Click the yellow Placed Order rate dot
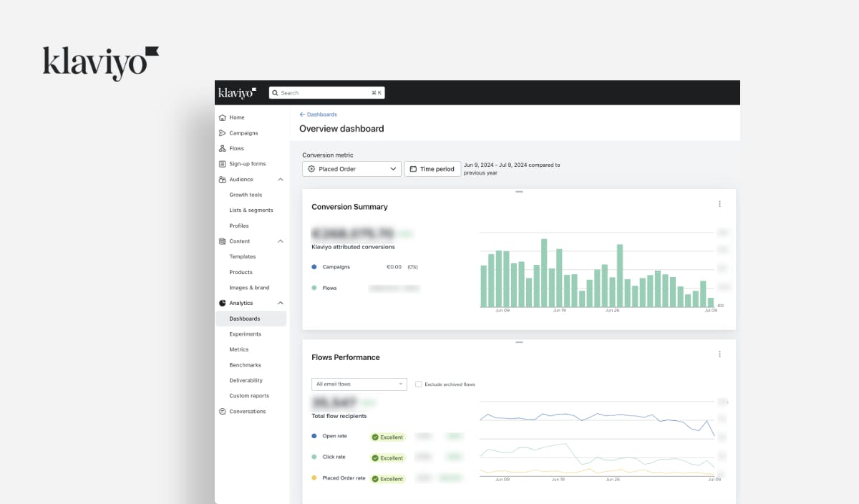Viewport: 859px width, 504px height. click(x=314, y=478)
